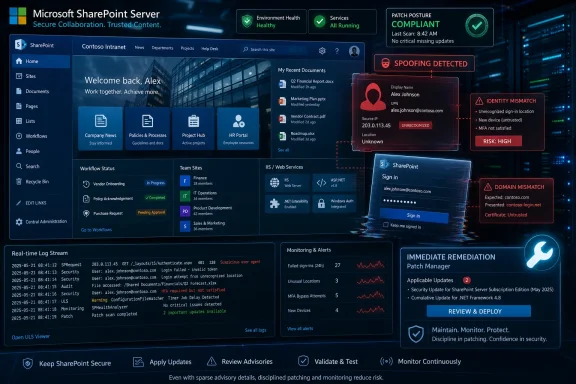
Task: Click the .NET Extensibility puzzle tile
Action: point(287,204)
